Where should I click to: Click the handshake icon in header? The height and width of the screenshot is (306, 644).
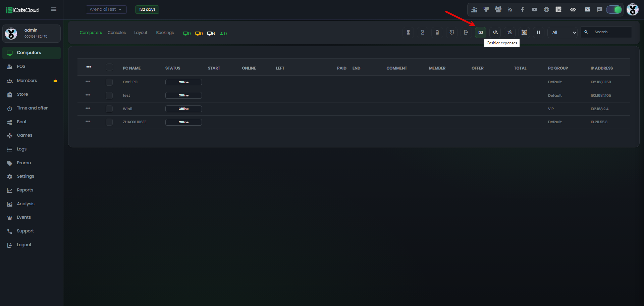[573, 9]
